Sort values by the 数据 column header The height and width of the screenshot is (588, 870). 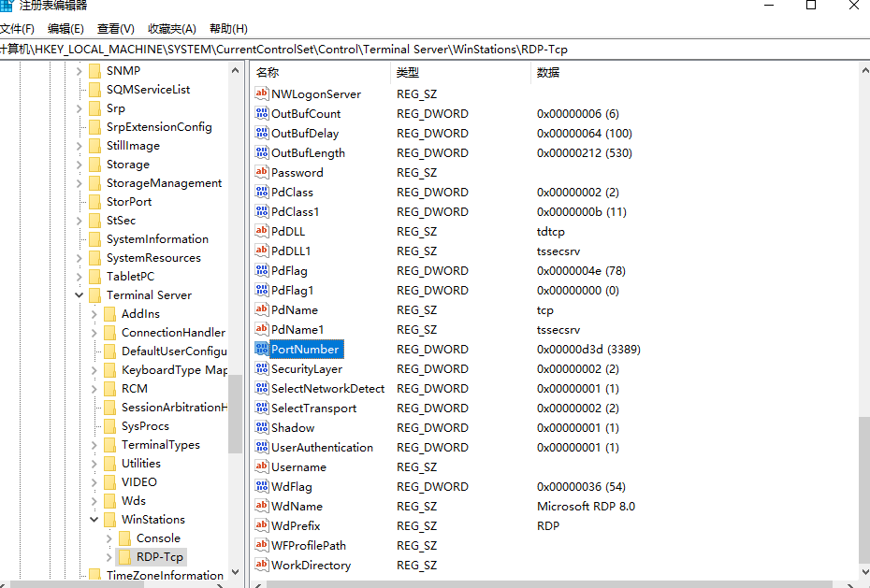[x=694, y=72]
